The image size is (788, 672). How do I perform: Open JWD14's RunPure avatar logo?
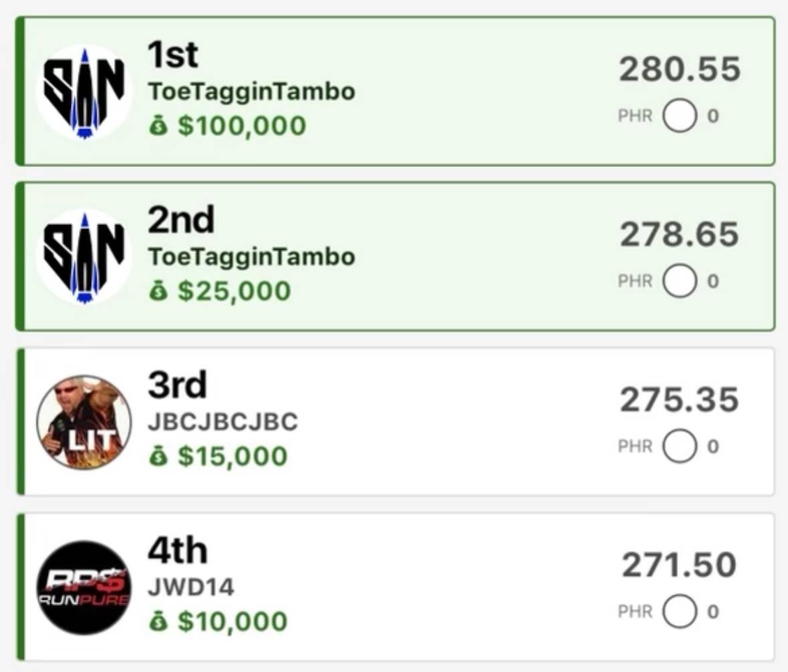(x=84, y=587)
